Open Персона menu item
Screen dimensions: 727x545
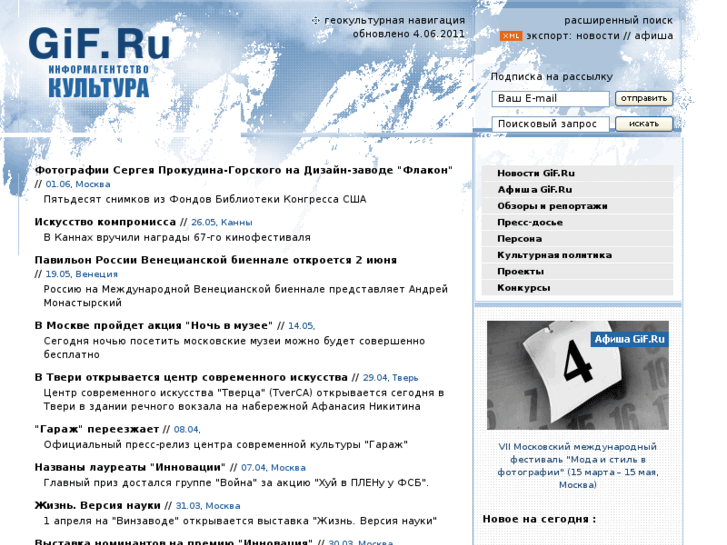click(x=577, y=239)
